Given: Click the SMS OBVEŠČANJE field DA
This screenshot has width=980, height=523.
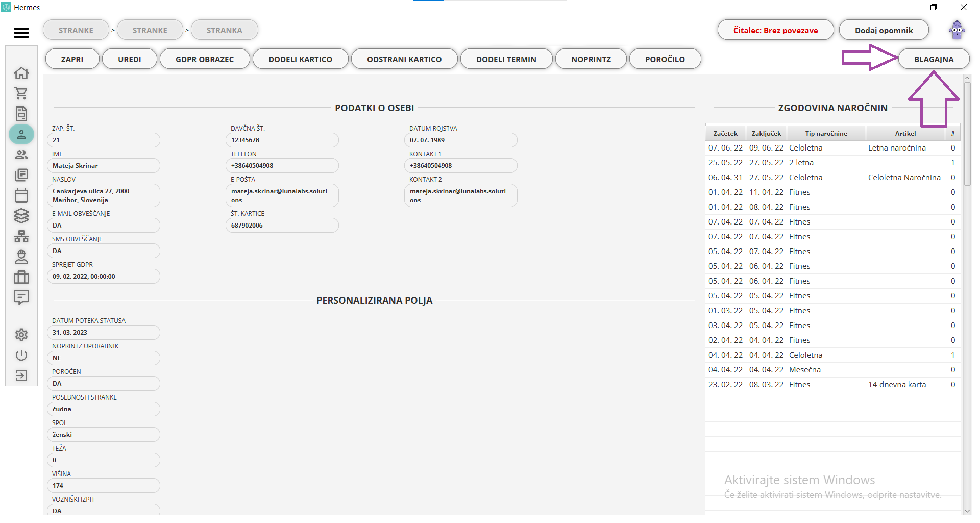Looking at the screenshot, I should 104,251.
